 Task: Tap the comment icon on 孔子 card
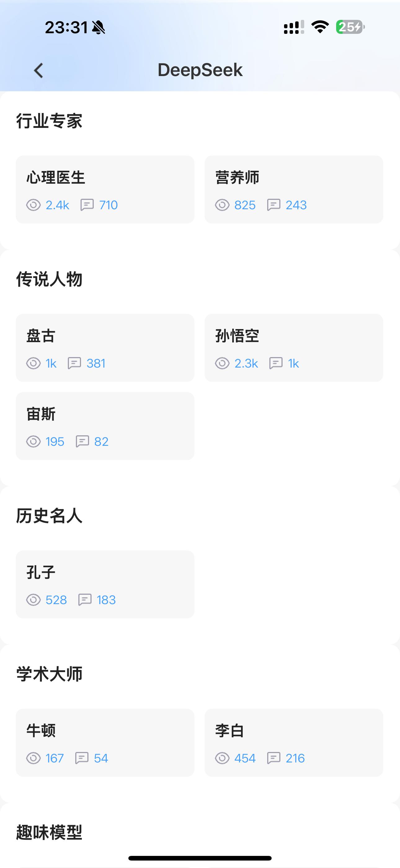coord(85,600)
